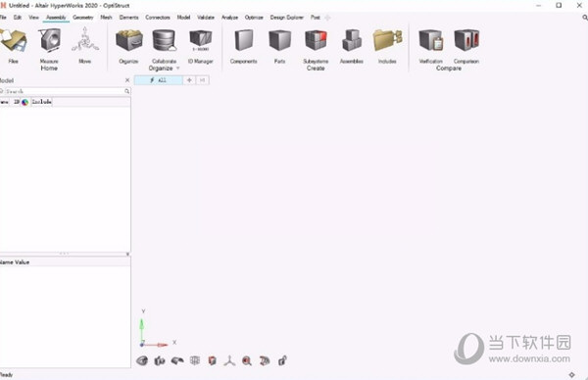The width and height of the screenshot is (588, 380).
Task: Click the grey folded-sheet view-toolbar icon
Action: (x=177, y=360)
